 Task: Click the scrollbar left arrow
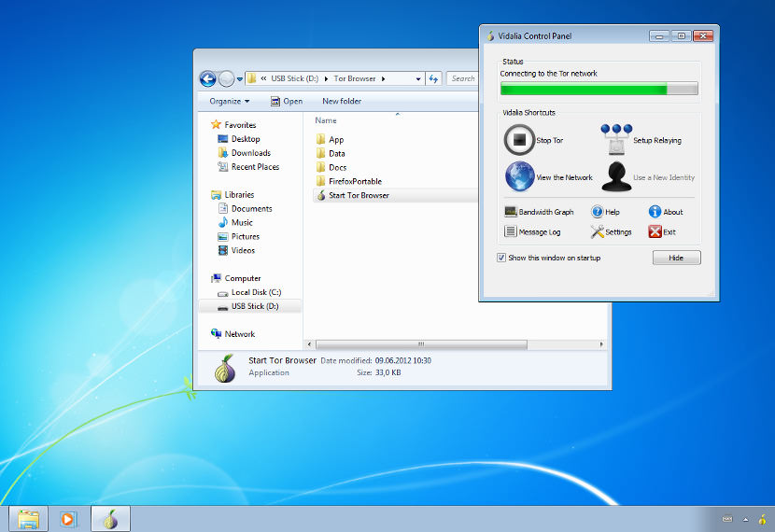(x=309, y=344)
